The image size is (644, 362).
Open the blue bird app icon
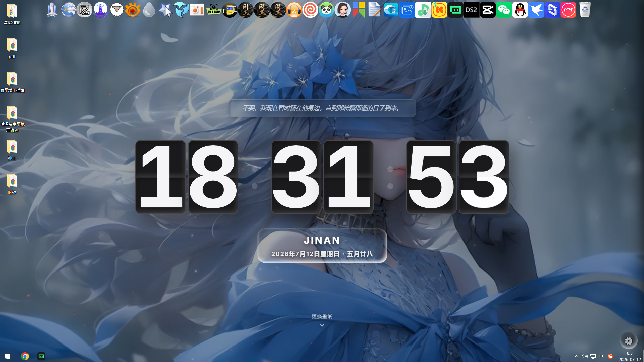coord(536,10)
